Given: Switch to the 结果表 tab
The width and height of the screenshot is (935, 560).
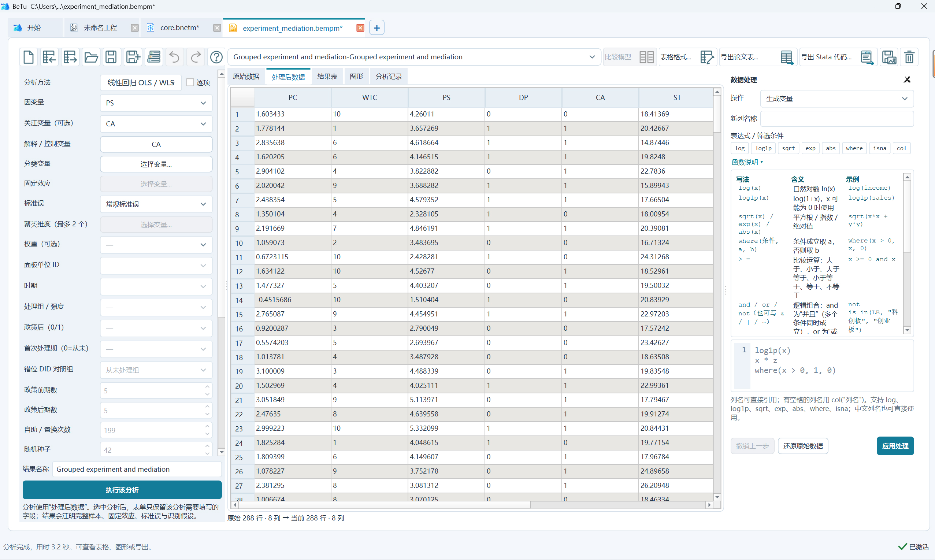Looking at the screenshot, I should tap(327, 77).
